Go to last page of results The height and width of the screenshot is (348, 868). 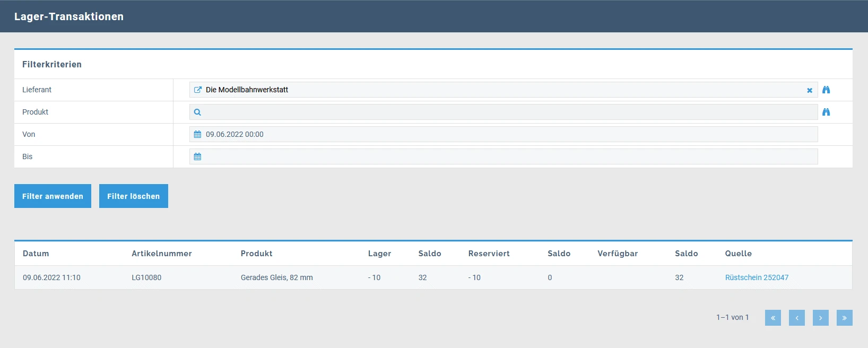tap(845, 318)
